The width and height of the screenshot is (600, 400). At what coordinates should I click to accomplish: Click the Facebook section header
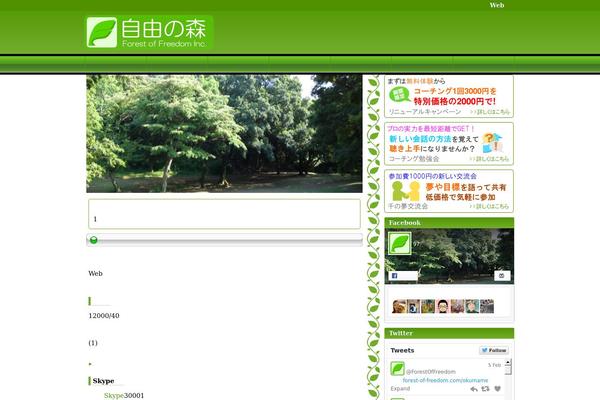pyautogui.click(x=449, y=223)
